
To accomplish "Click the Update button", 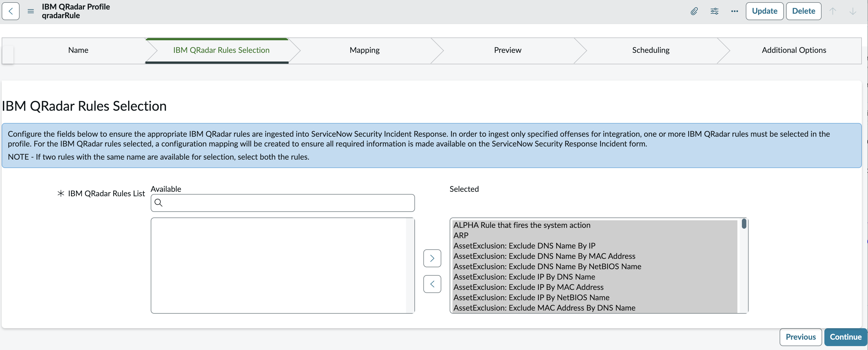I will pos(764,11).
